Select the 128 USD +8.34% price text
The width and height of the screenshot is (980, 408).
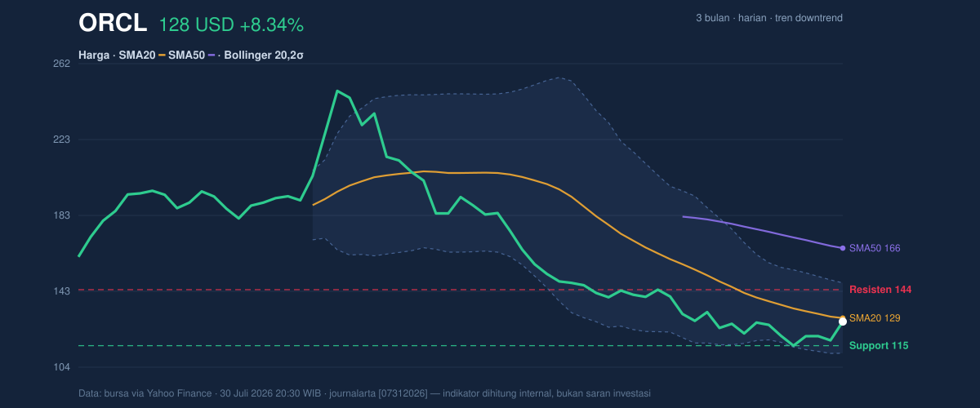point(231,25)
